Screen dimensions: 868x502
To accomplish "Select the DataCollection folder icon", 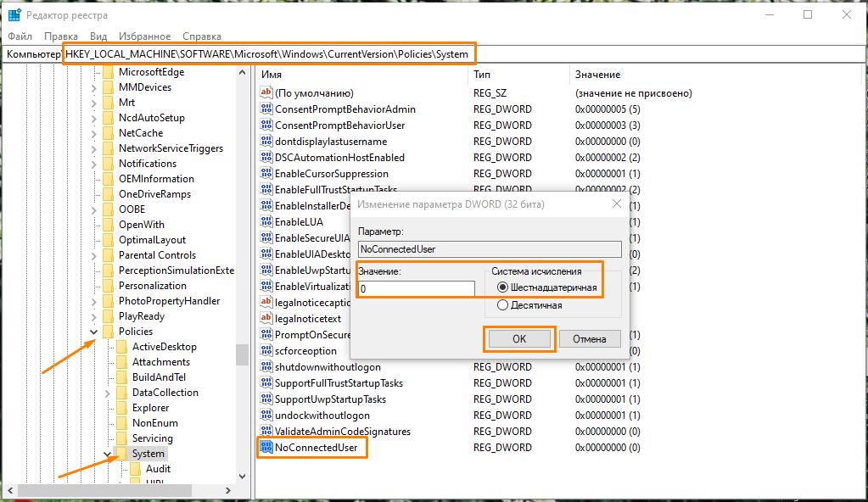I will click(x=121, y=393).
